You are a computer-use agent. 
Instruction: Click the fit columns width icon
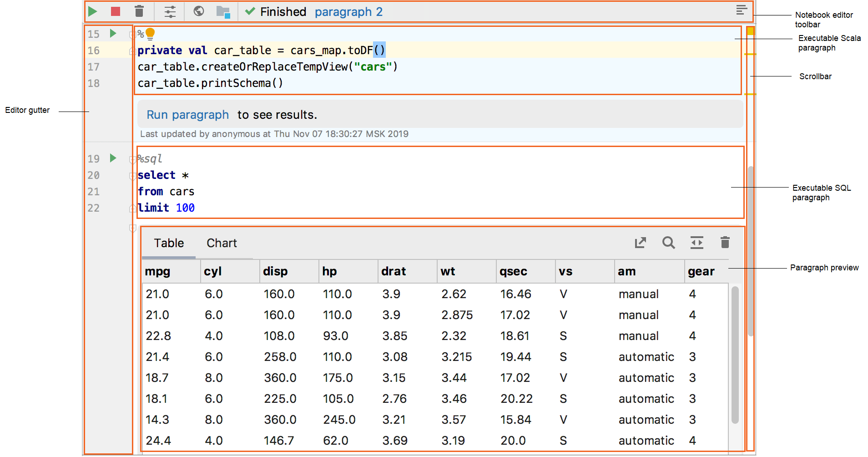(x=696, y=243)
